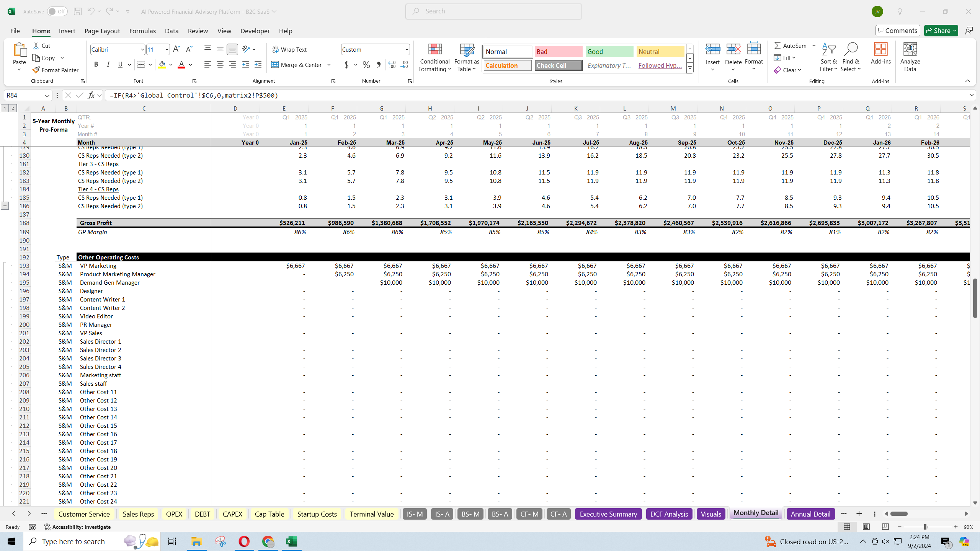
Task: Click the Comments button
Action: 898,31
